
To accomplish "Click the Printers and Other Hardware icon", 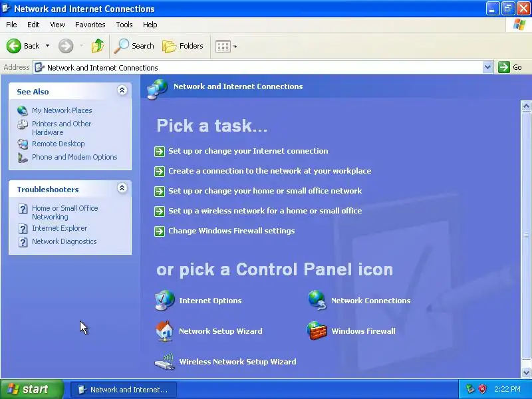I will [23, 124].
